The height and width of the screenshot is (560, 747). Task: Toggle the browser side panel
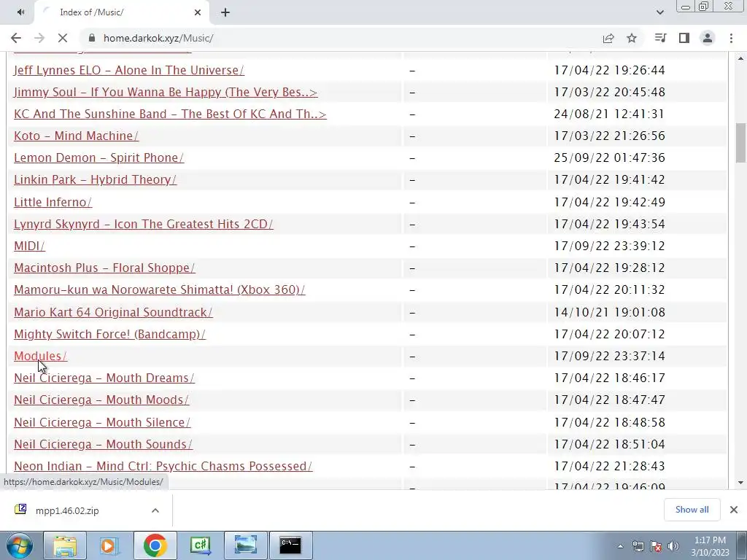tap(684, 38)
